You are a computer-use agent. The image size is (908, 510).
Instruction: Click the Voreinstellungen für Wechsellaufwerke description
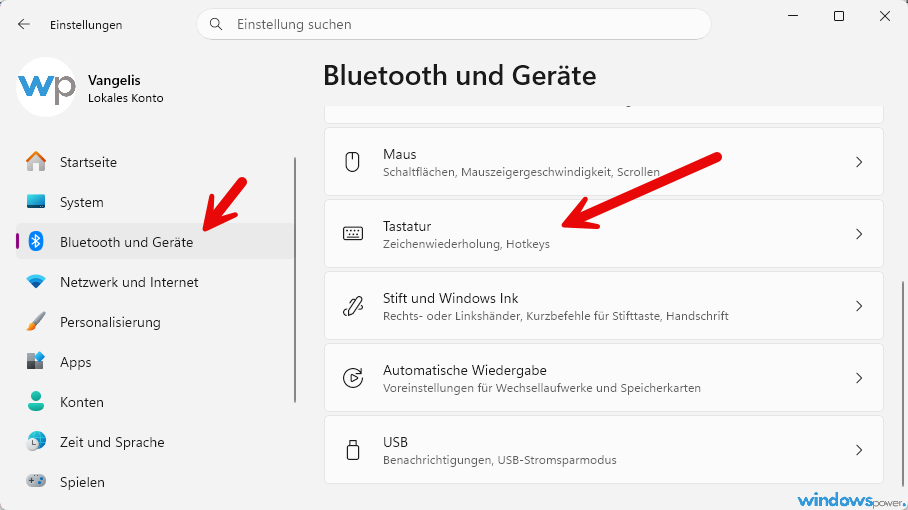pyautogui.click(x=542, y=388)
